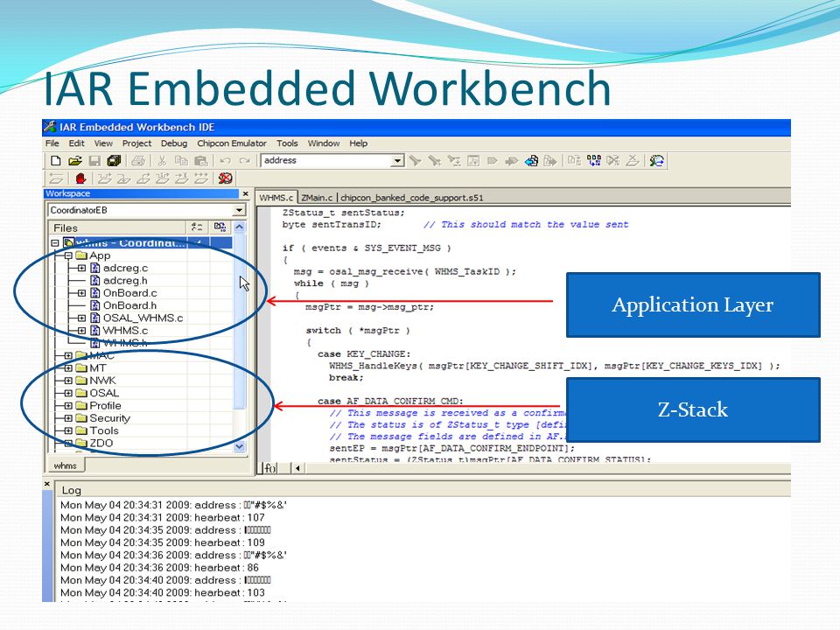Collapse the whms project root node

[55, 243]
